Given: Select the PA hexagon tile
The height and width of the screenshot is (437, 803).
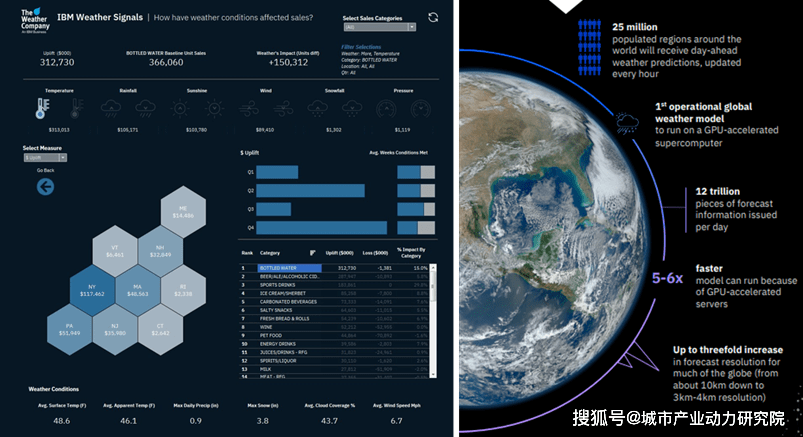Looking at the screenshot, I should coord(70,329).
